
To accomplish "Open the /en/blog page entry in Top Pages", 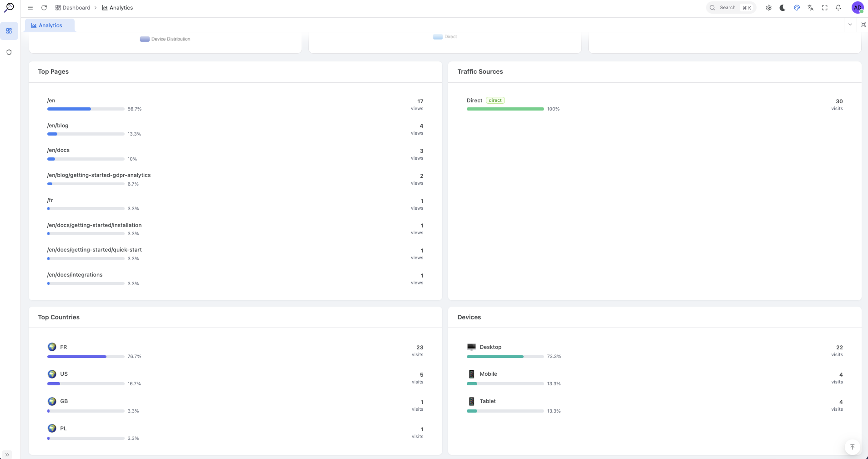I will tap(57, 126).
